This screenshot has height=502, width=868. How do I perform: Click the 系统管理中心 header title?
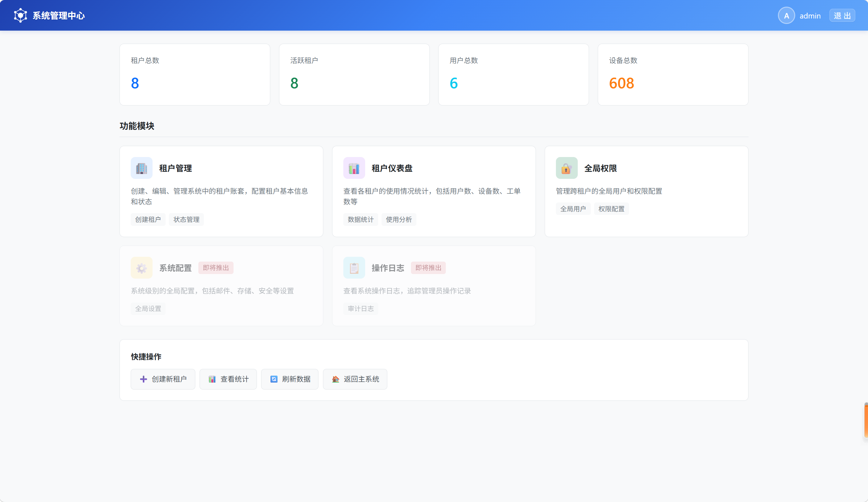(x=59, y=15)
